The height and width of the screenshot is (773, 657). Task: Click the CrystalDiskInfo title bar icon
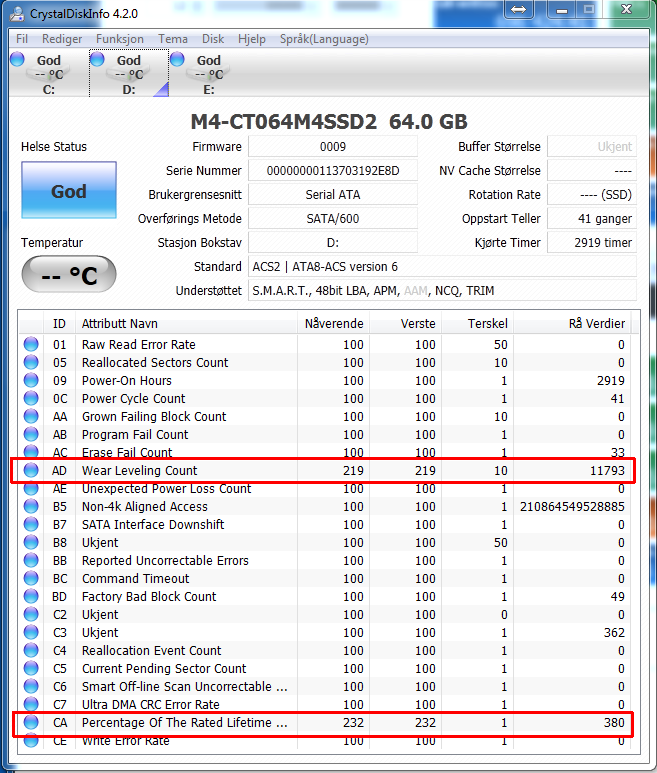pyautogui.click(x=17, y=13)
